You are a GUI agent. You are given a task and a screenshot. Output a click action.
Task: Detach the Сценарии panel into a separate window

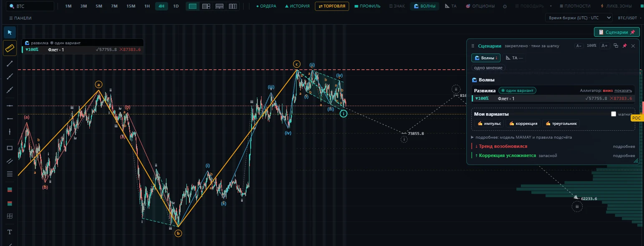616,46
